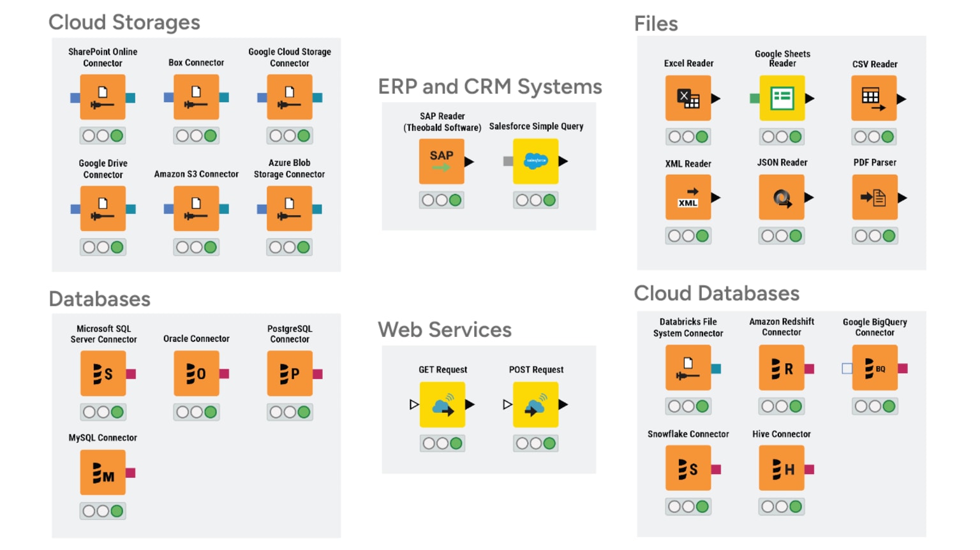Click the white input triangle of GET Request
Screen dimensions: 980x550
[414, 405]
